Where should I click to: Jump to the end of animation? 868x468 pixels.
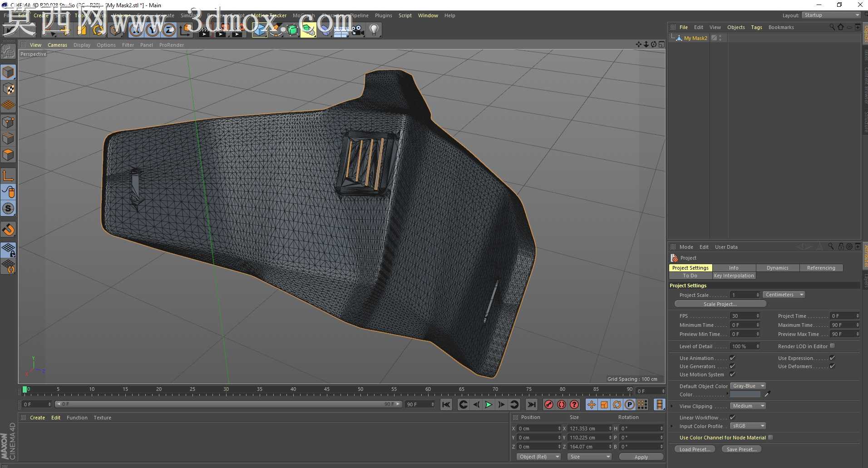531,404
